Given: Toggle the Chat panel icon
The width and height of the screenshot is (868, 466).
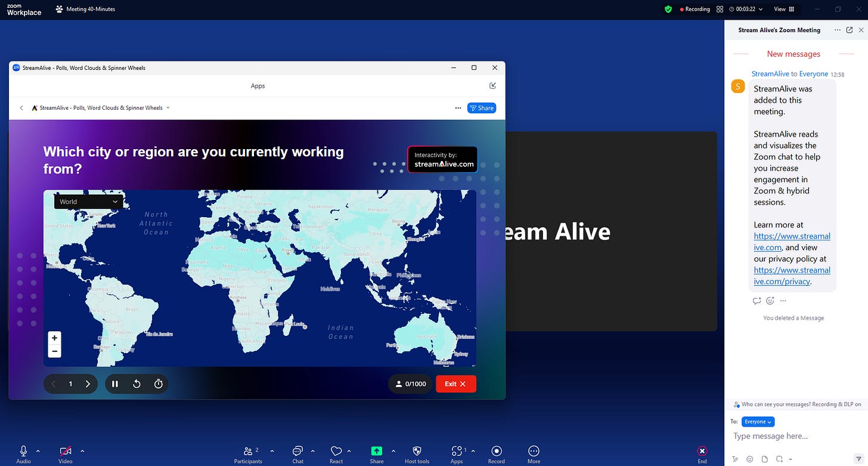Looking at the screenshot, I should click(x=297, y=452).
